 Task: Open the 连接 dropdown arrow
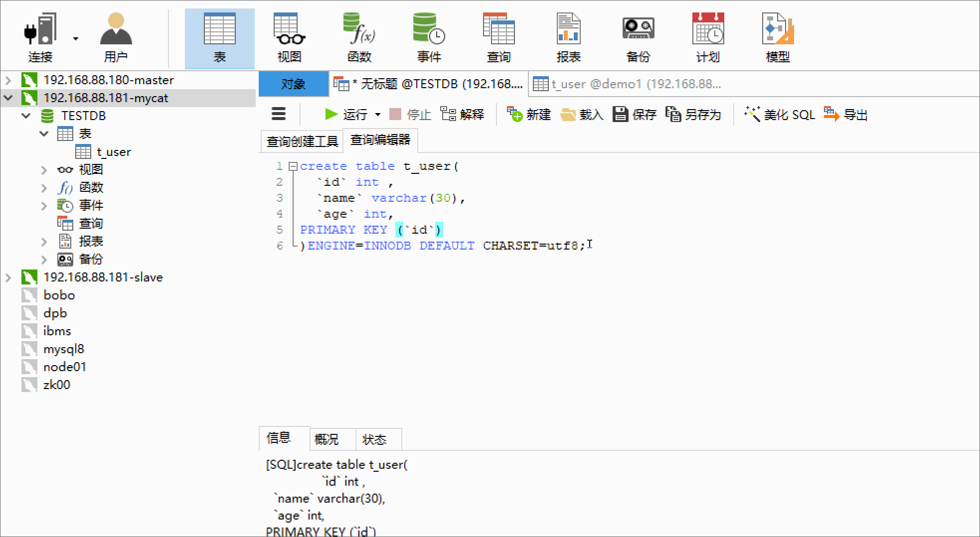click(x=76, y=38)
